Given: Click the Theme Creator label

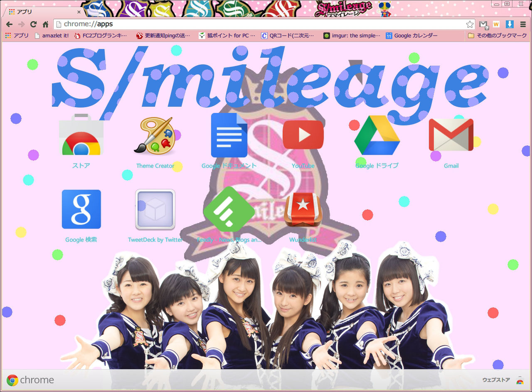Looking at the screenshot, I should click(x=155, y=166).
